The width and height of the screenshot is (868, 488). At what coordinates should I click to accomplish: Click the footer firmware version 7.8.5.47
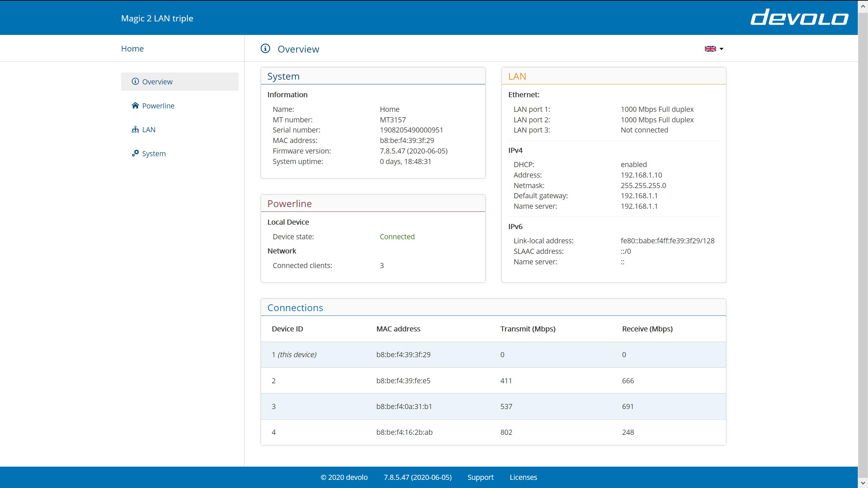click(418, 477)
